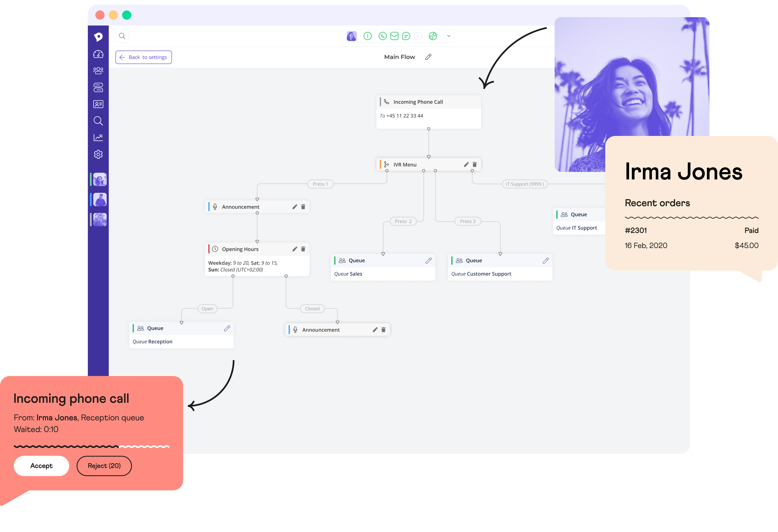Edit the Queue Customer Support node
This screenshot has height=532, width=778.
tap(546, 261)
